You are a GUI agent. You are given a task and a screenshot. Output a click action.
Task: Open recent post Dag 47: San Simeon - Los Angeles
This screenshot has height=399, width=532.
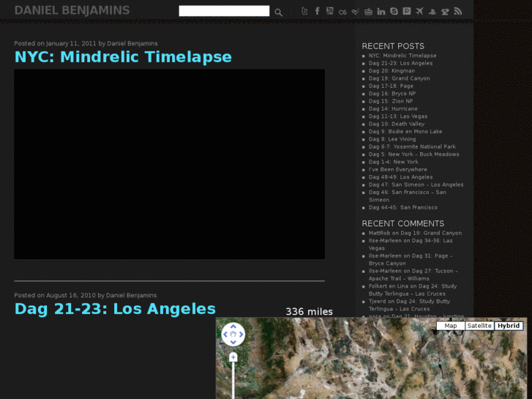pos(416,184)
